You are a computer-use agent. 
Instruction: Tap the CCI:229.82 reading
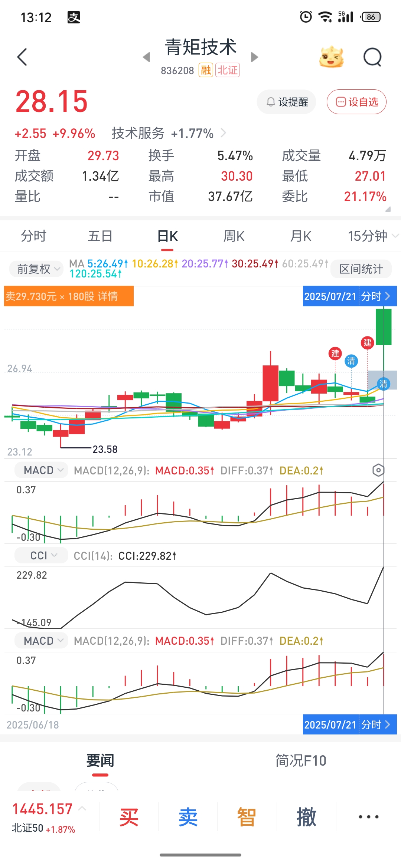147,556
